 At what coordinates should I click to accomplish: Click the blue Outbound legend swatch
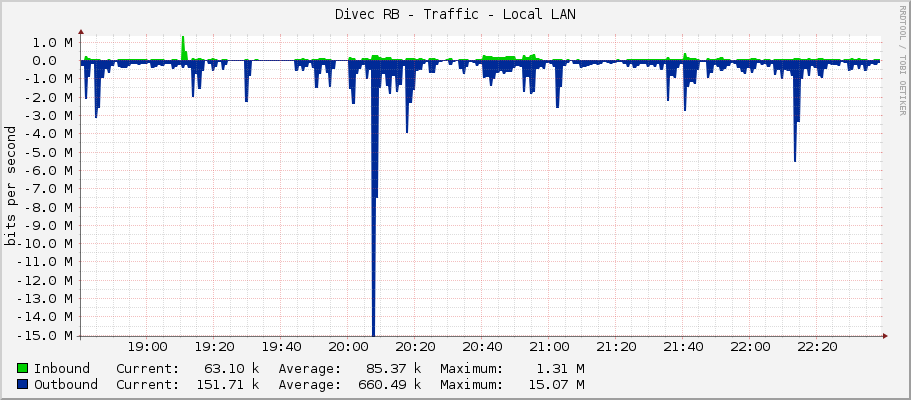(23, 384)
